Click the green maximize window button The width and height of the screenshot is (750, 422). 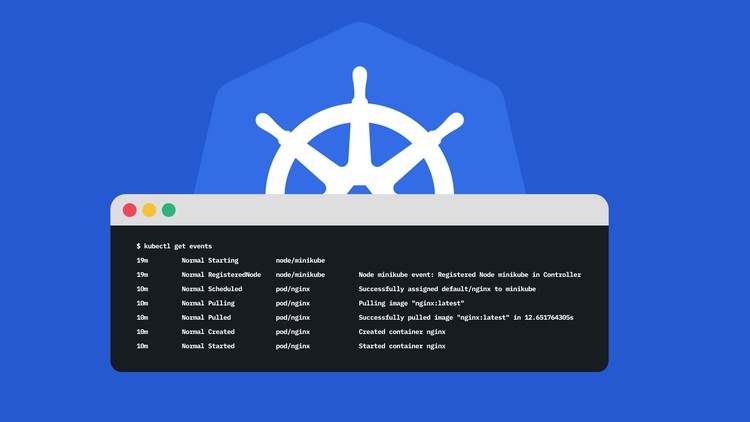point(169,210)
